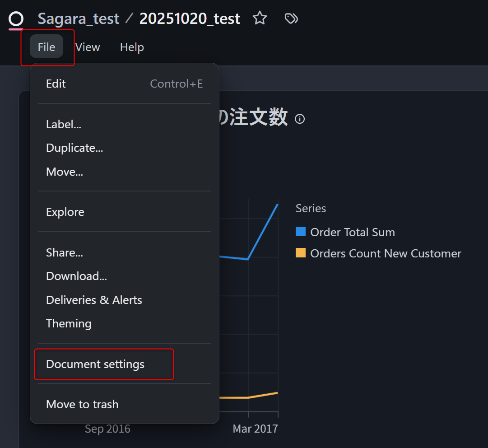The image size is (488, 448).
Task: Open Document settings
Action: (x=95, y=364)
